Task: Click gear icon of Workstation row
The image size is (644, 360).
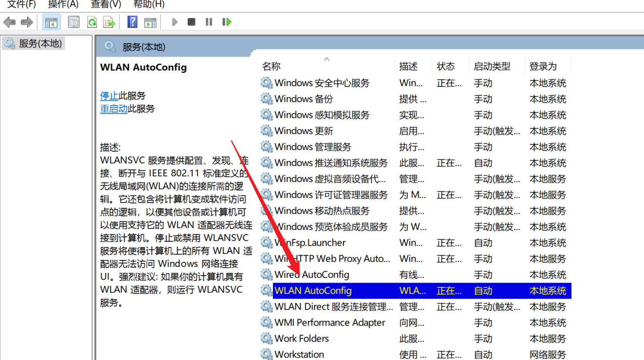Action: click(x=266, y=354)
